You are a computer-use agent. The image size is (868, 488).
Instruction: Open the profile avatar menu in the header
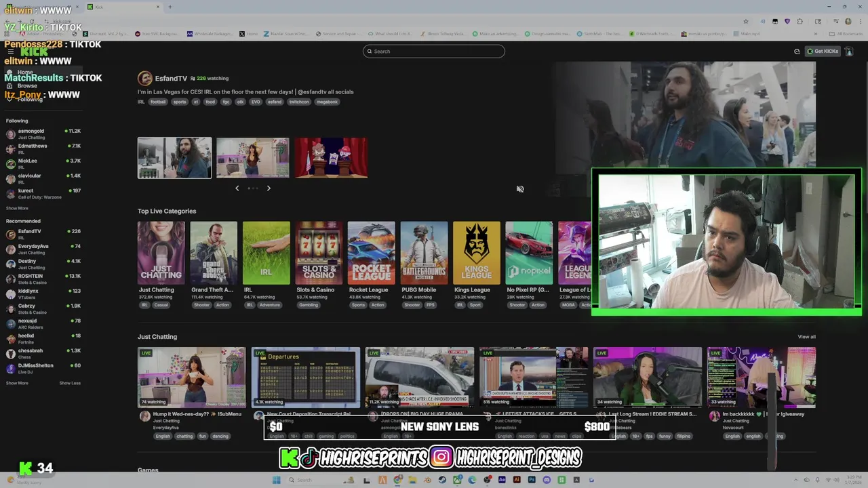(x=848, y=52)
